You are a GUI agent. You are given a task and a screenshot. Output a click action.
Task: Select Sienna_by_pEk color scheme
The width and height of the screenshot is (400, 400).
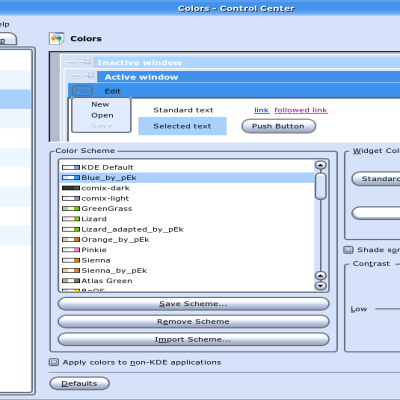click(x=187, y=271)
